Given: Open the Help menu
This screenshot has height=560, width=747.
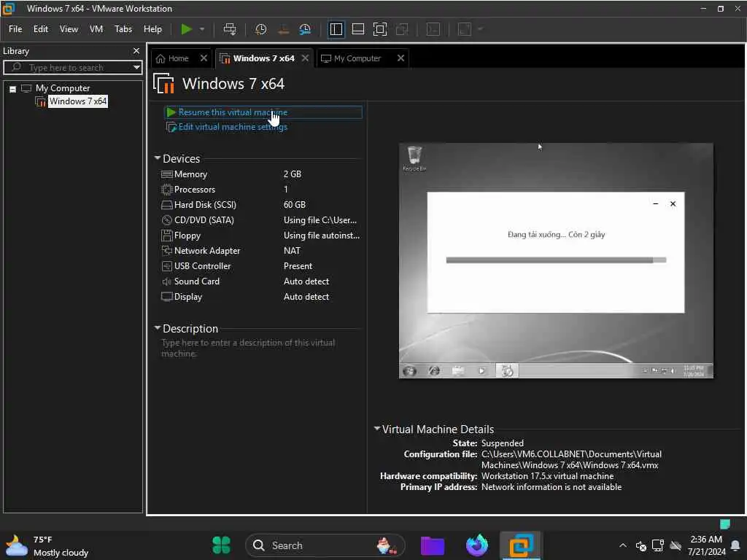Looking at the screenshot, I should [153, 29].
